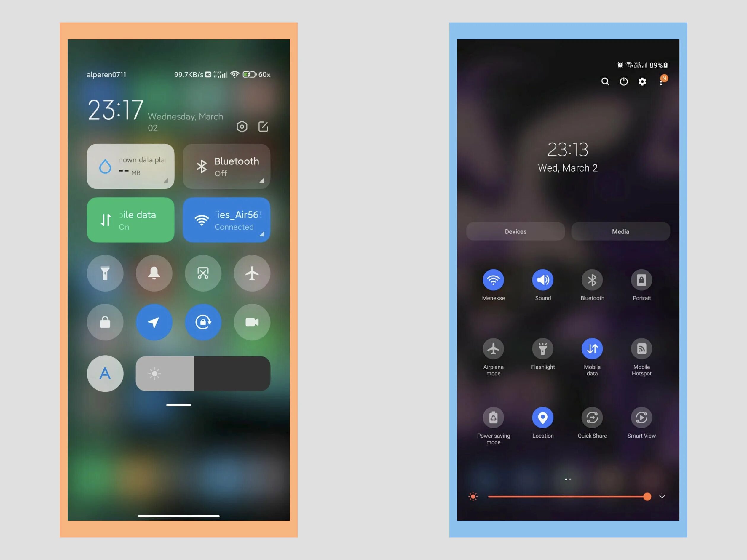Toggle Screenshot crop icon on left phone
This screenshot has height=560, width=747.
point(202,272)
